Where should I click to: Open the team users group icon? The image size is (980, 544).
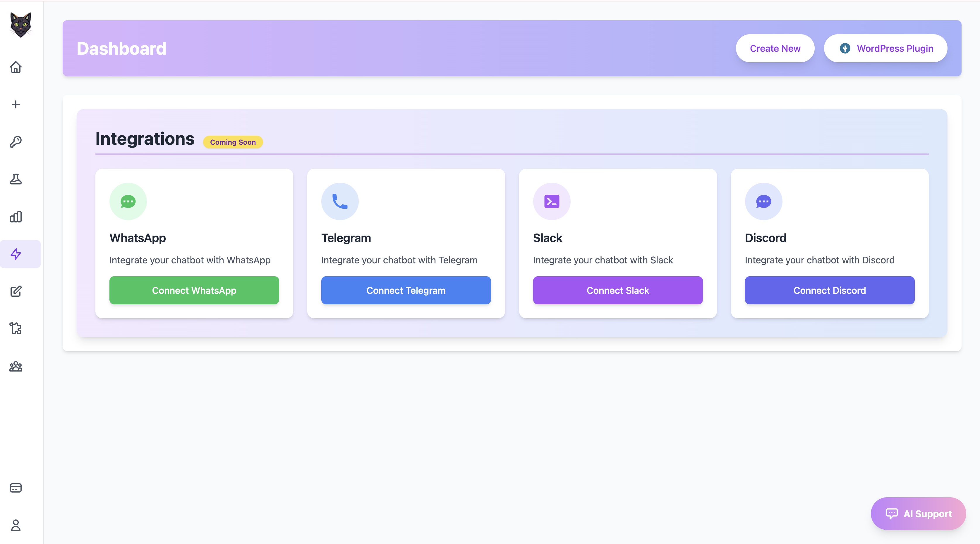[x=16, y=367]
